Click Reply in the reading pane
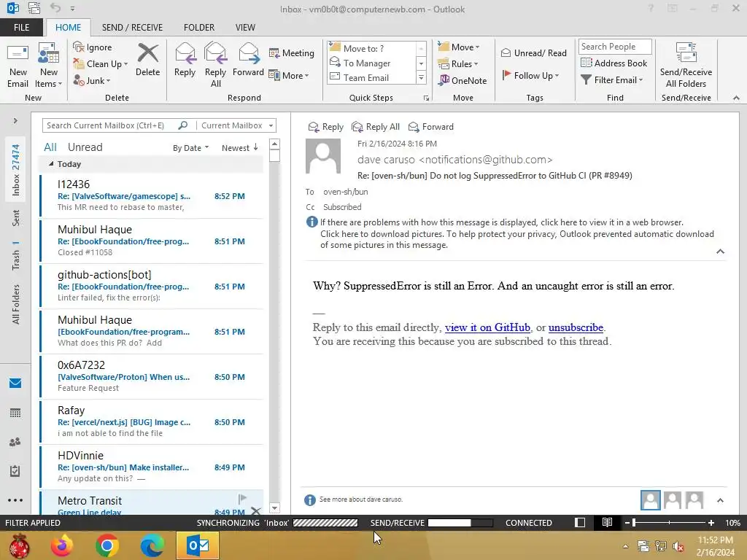 [x=326, y=127]
